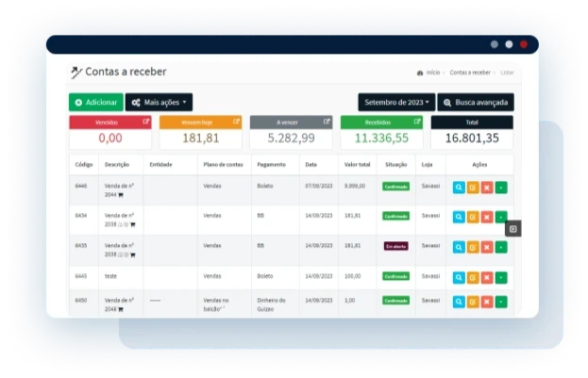Viewport: 588px width, 378px height.
Task: Expand green actions dropdown for record 6446
Action: pos(501,187)
